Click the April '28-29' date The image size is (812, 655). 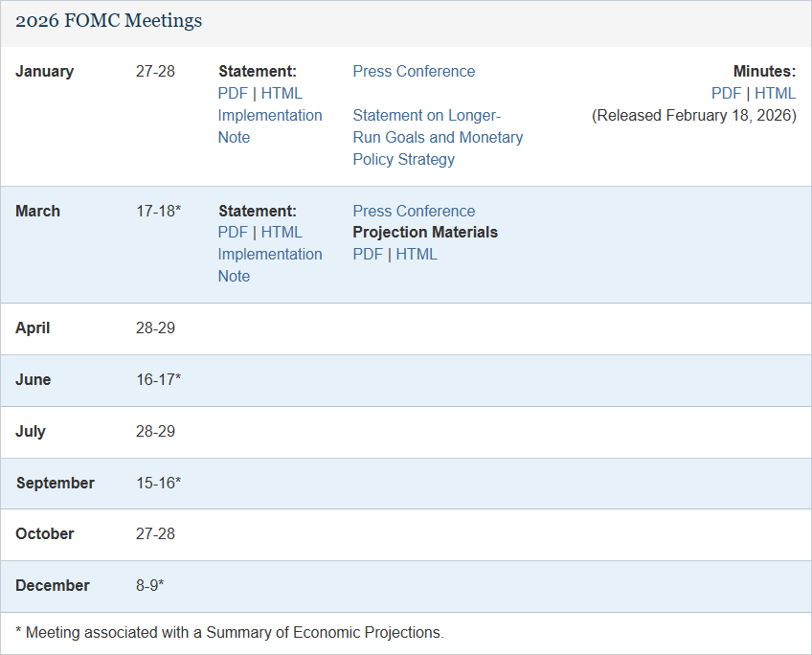click(x=155, y=328)
